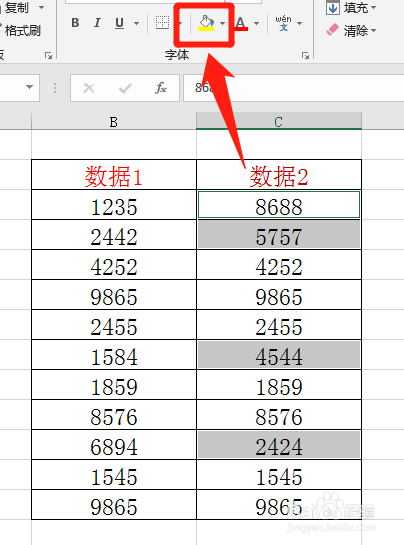Select the 数据2 header cell

pos(279,175)
